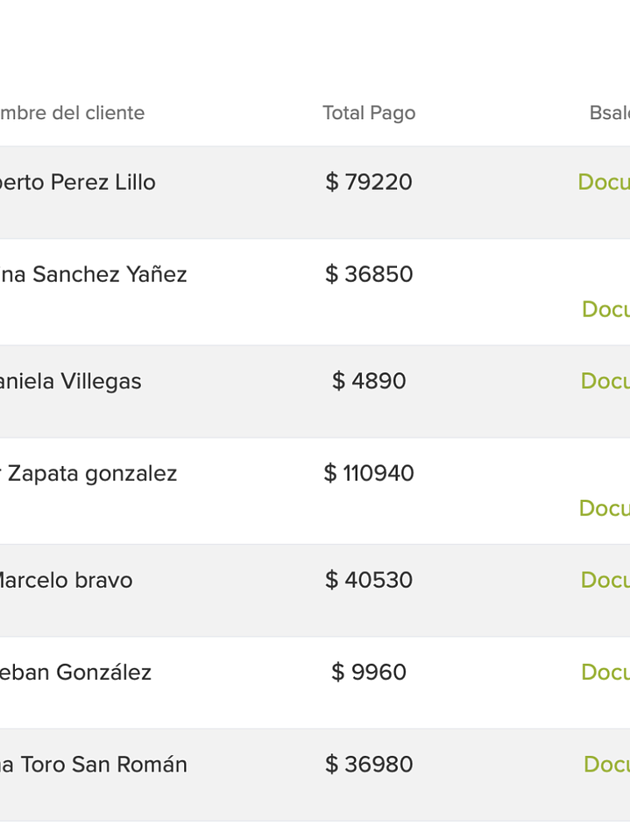This screenshot has height=840, width=630.
Task: Open document link in Marcelo bravo row
Action: (605, 580)
